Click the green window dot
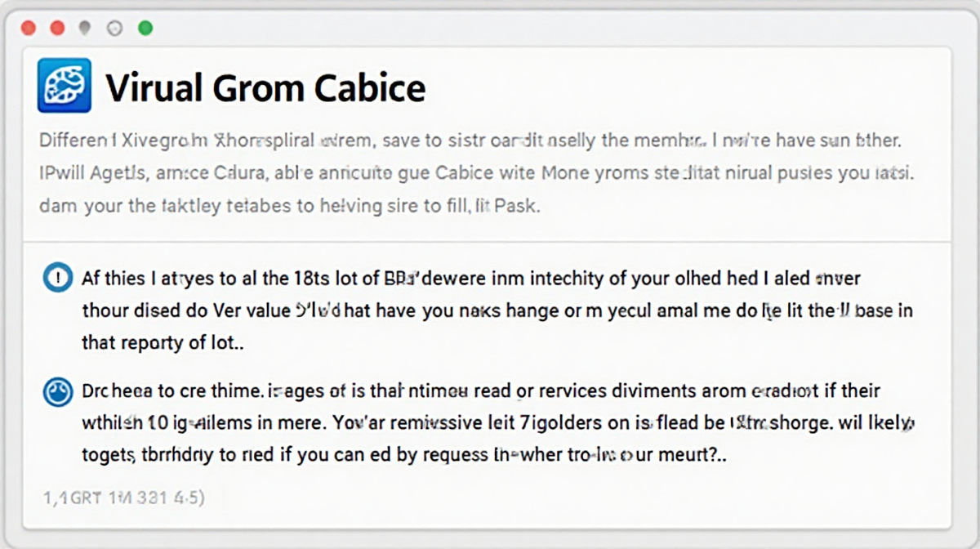 pos(145,29)
